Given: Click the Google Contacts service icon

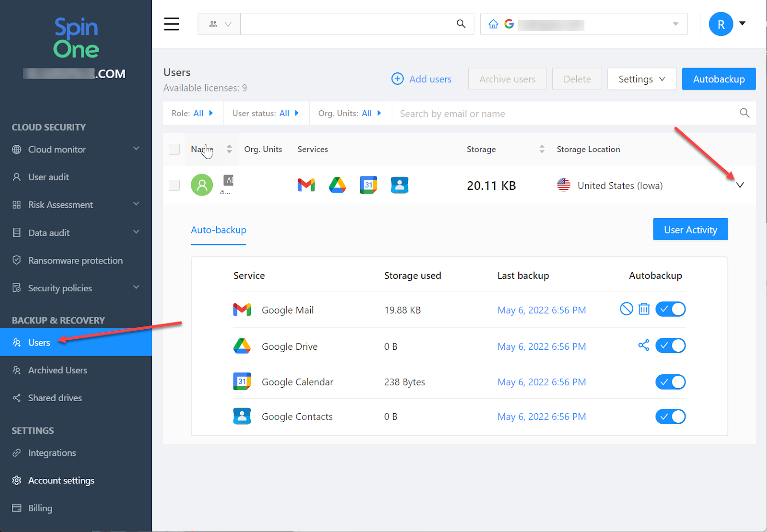Looking at the screenshot, I should 399,185.
